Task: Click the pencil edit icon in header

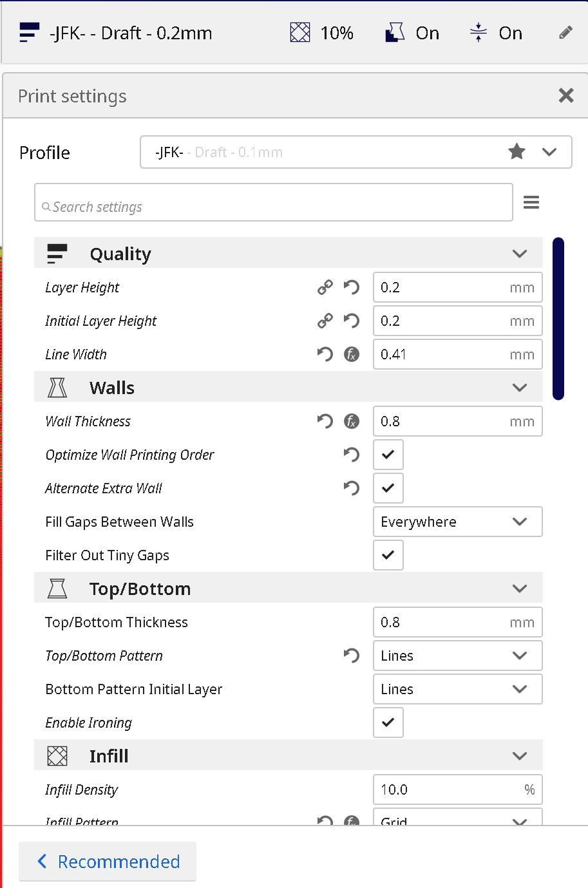Action: click(x=565, y=33)
